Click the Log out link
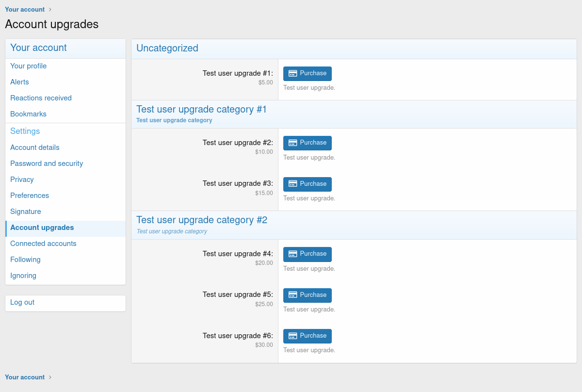 click(22, 302)
